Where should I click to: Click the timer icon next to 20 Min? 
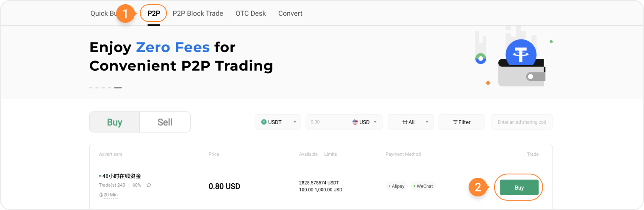[x=101, y=195]
